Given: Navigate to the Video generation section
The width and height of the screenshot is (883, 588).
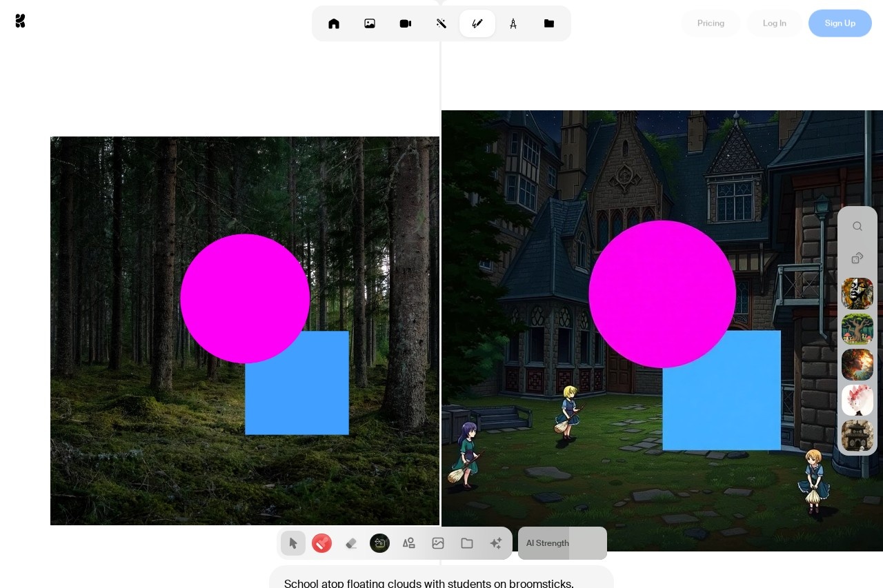Looking at the screenshot, I should pos(406,23).
